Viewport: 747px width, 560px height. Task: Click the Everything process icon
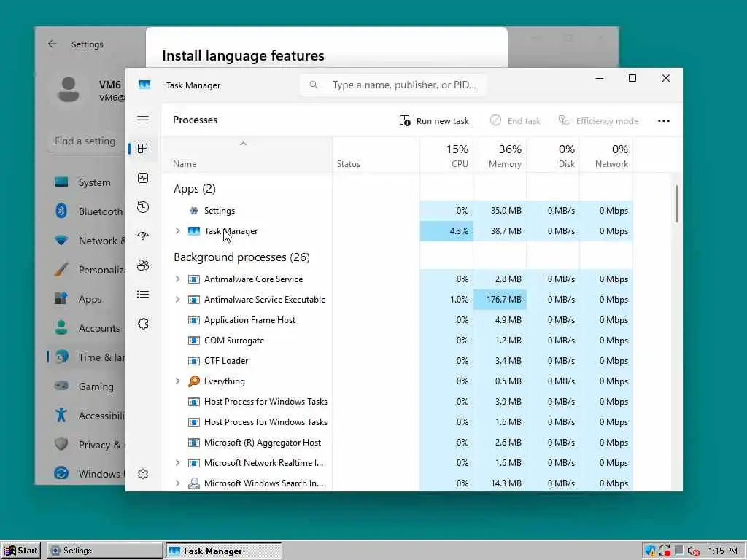coord(194,381)
